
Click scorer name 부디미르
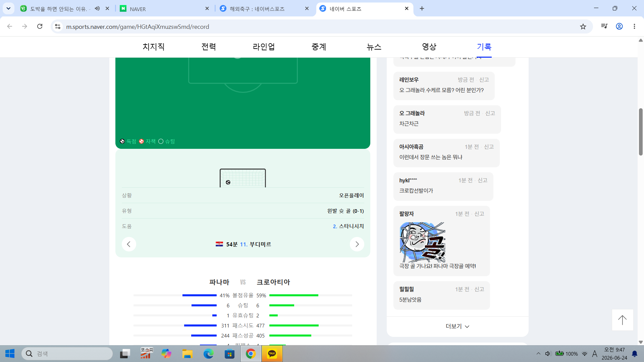tap(260, 244)
